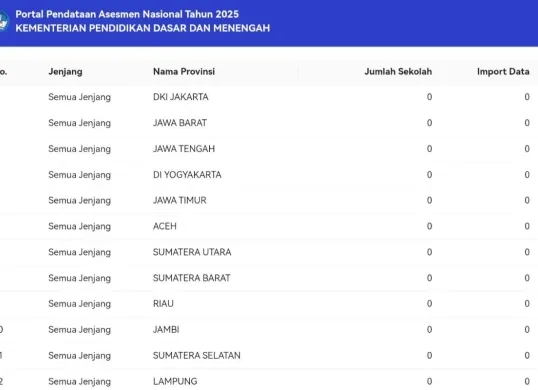Click the KEMENTERIAN PENDIDIKAN DASAR DAN MENENGAH heading
Viewport: 538px width, 390px height.
click(x=143, y=28)
